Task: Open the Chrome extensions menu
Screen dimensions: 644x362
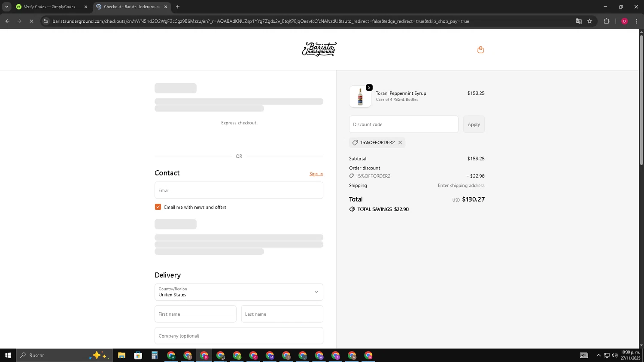Action: coord(607,21)
